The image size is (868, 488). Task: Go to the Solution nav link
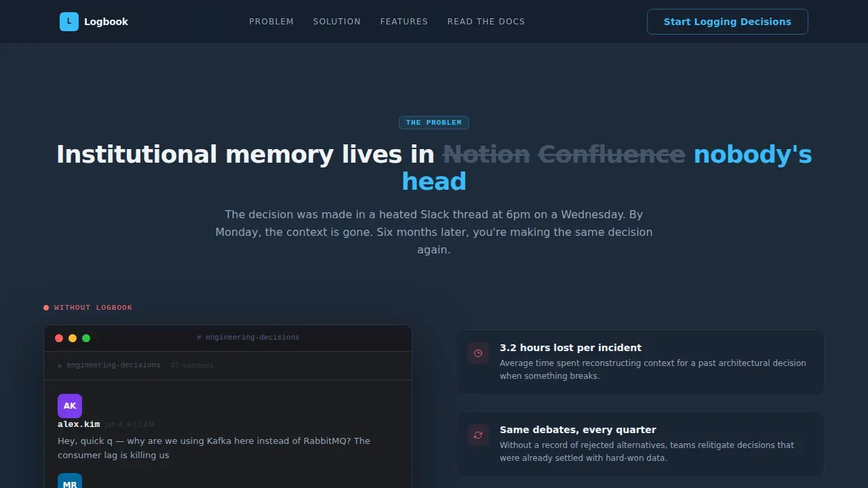coord(337,22)
